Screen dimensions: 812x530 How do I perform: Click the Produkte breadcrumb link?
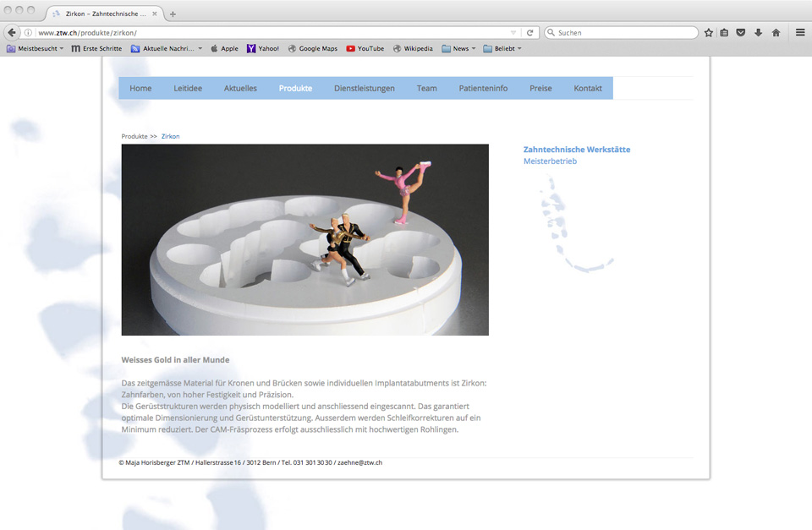click(x=134, y=136)
